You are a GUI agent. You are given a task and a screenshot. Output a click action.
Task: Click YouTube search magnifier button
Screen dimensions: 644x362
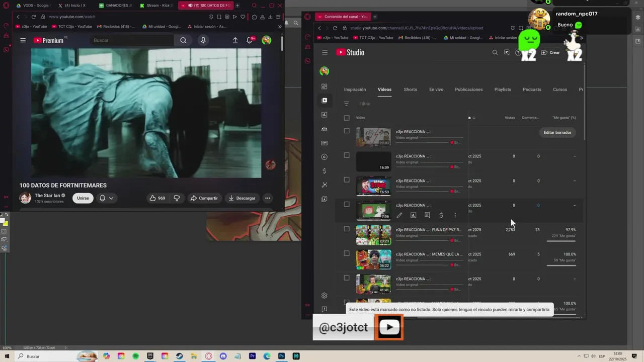[183, 40]
